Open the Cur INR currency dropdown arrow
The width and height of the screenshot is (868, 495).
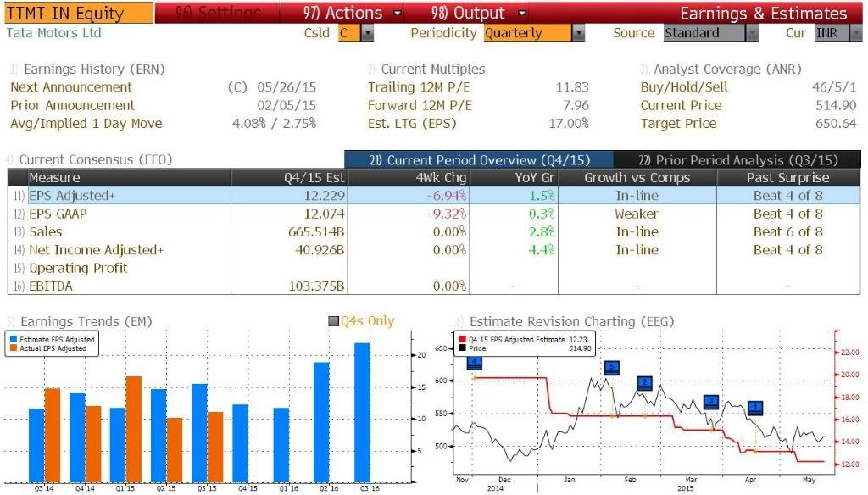pyautogui.click(x=856, y=33)
